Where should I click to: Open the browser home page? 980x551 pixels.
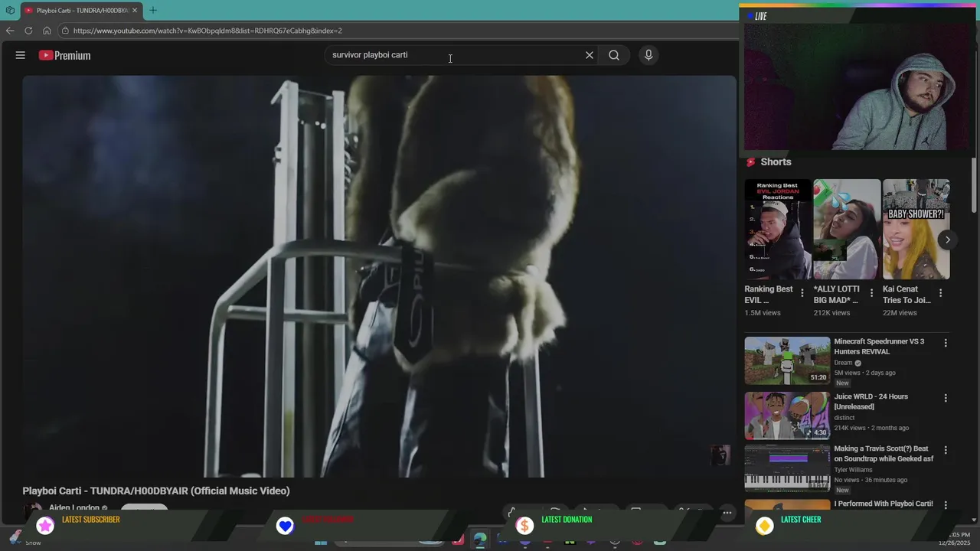coord(47,31)
